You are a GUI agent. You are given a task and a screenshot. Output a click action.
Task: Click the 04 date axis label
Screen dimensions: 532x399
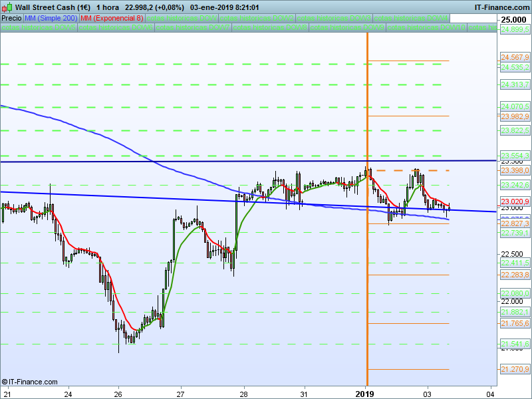click(x=490, y=394)
